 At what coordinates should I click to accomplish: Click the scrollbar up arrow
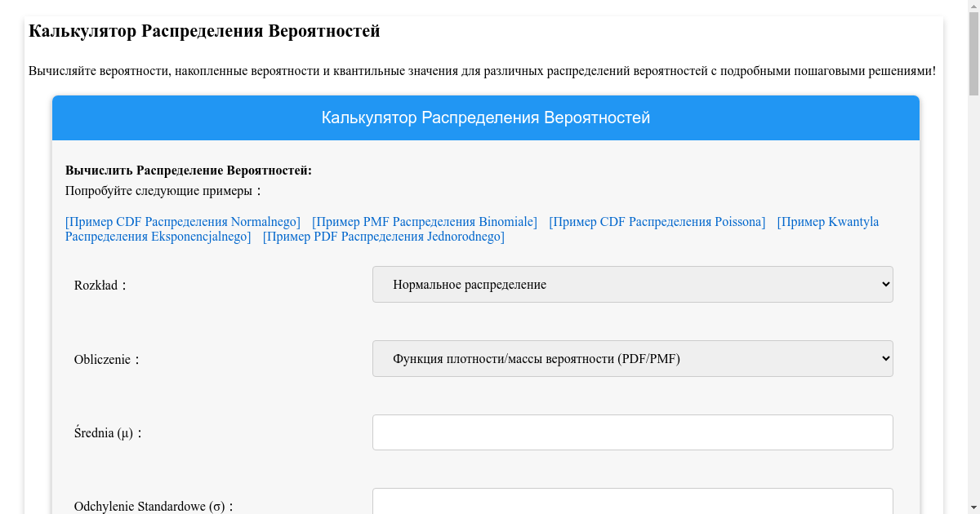click(973, 7)
